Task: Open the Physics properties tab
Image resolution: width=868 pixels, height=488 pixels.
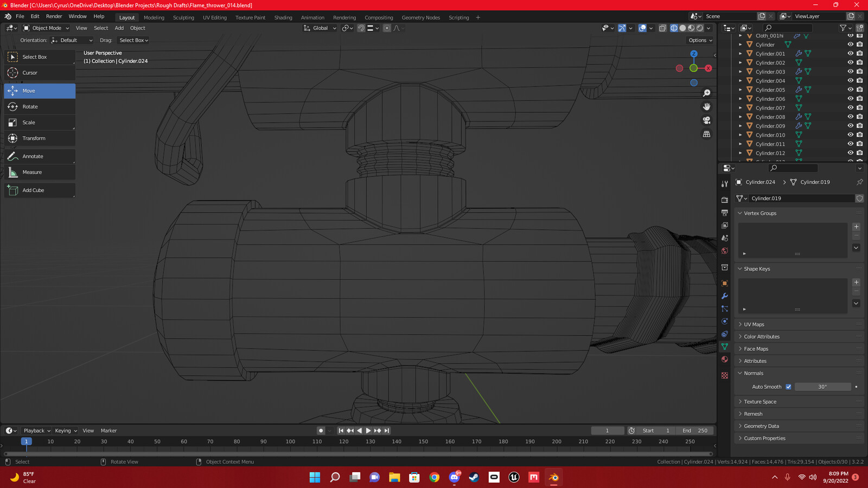Action: point(725,322)
